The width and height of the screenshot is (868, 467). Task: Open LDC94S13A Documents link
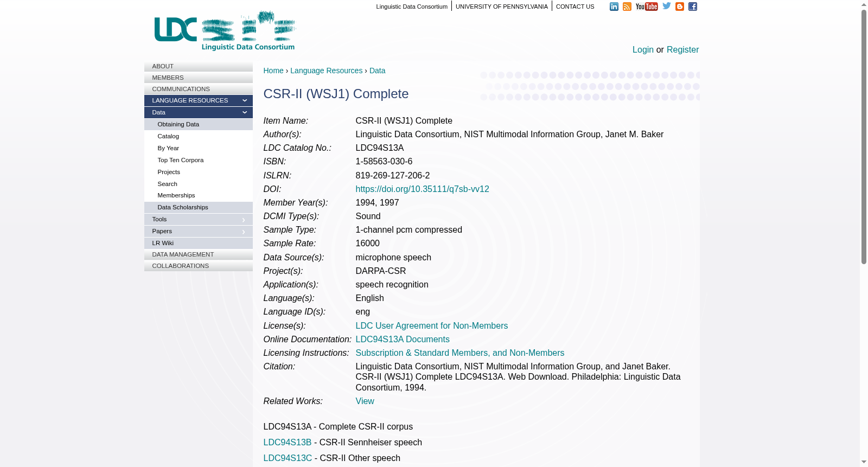pos(403,340)
